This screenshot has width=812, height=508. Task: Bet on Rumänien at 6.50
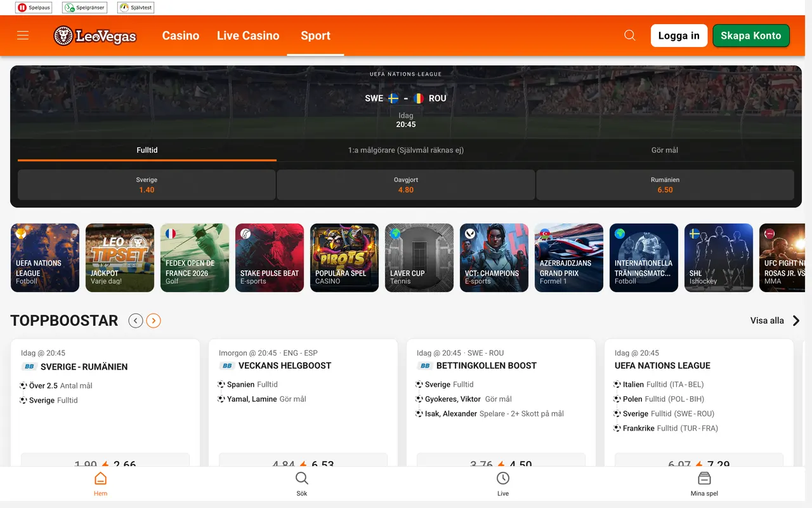pyautogui.click(x=665, y=185)
